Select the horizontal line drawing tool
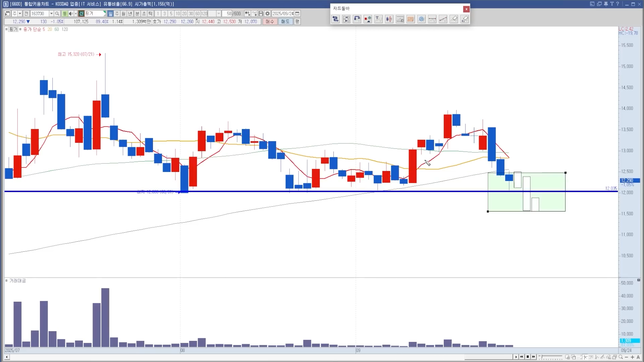This screenshot has height=362, width=644. pyautogui.click(x=432, y=19)
